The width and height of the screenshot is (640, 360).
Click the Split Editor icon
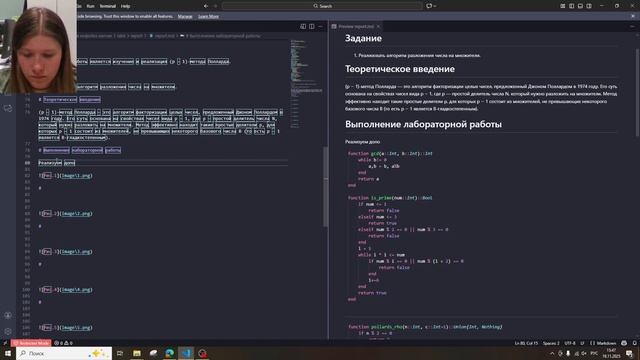(x=312, y=27)
